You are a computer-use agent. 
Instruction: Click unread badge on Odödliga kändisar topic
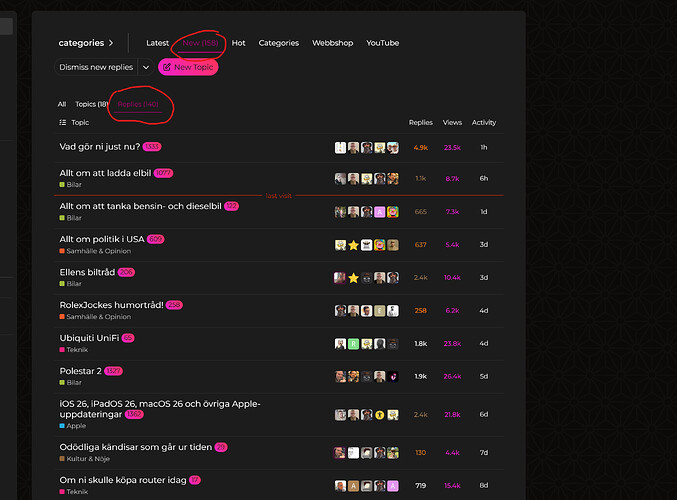coord(221,447)
